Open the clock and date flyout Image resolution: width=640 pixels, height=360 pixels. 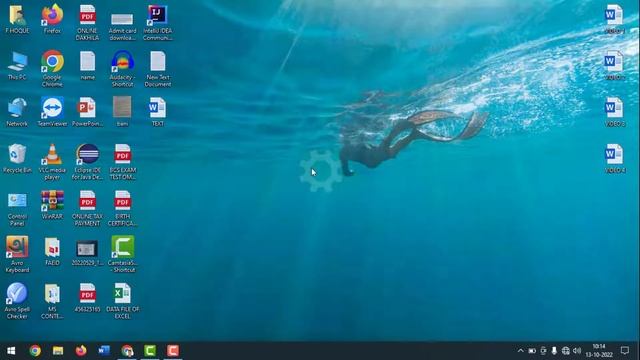(x=599, y=351)
